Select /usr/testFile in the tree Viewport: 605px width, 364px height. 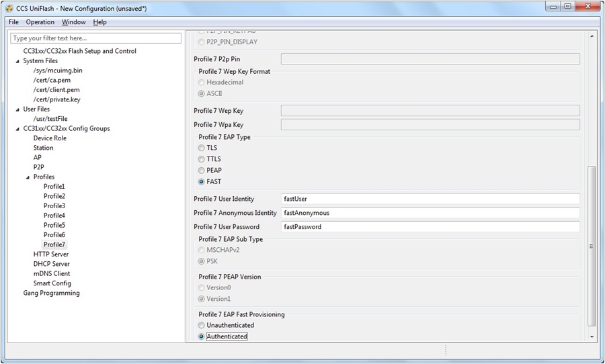tap(50, 119)
